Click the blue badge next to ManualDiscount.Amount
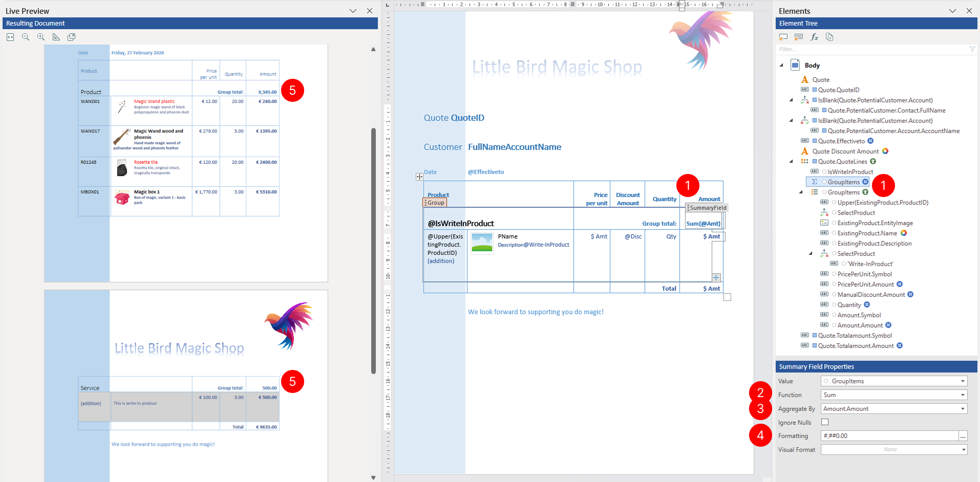 (910, 294)
